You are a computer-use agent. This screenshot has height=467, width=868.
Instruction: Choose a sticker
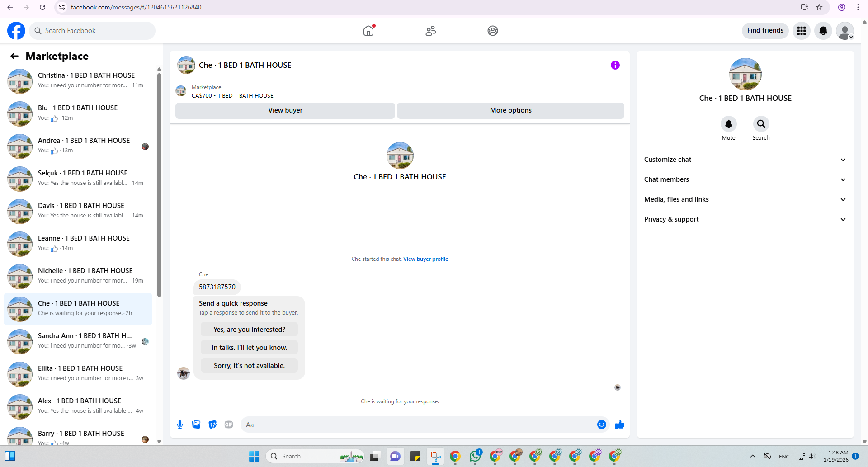tap(212, 425)
